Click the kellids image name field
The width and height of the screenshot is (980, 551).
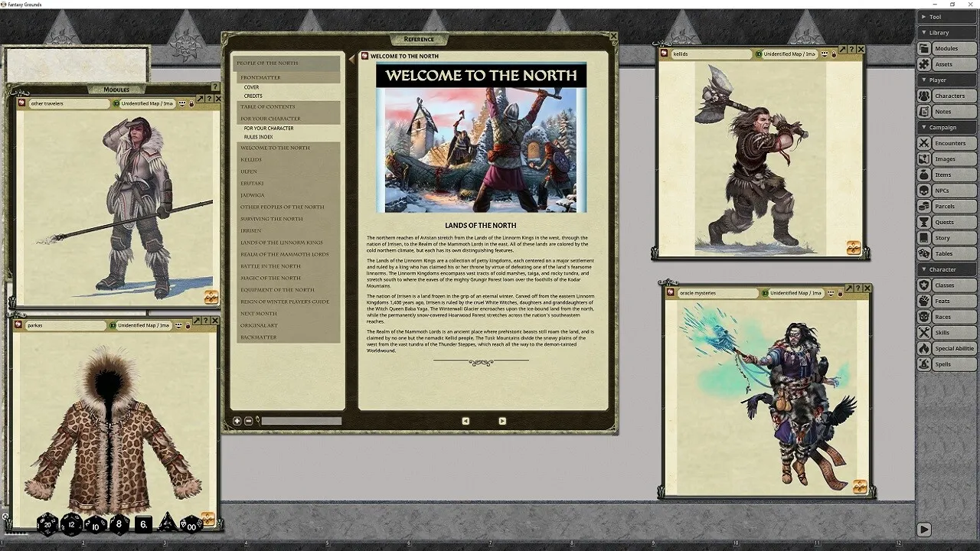coord(711,54)
